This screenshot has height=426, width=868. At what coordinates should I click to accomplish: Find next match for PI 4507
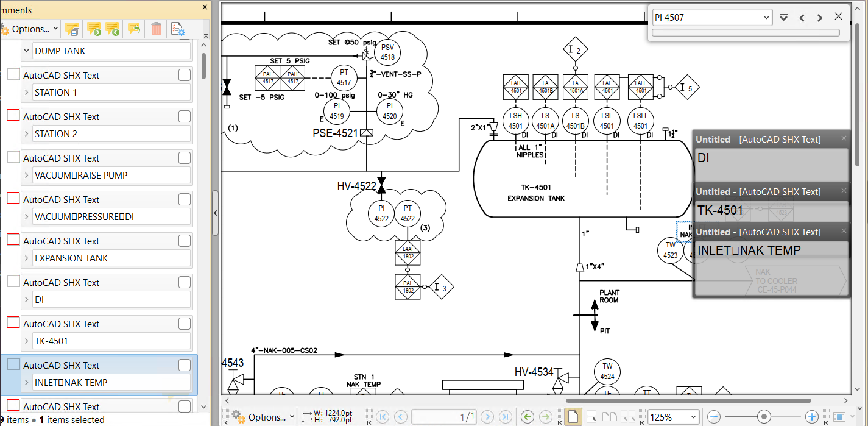pyautogui.click(x=820, y=18)
